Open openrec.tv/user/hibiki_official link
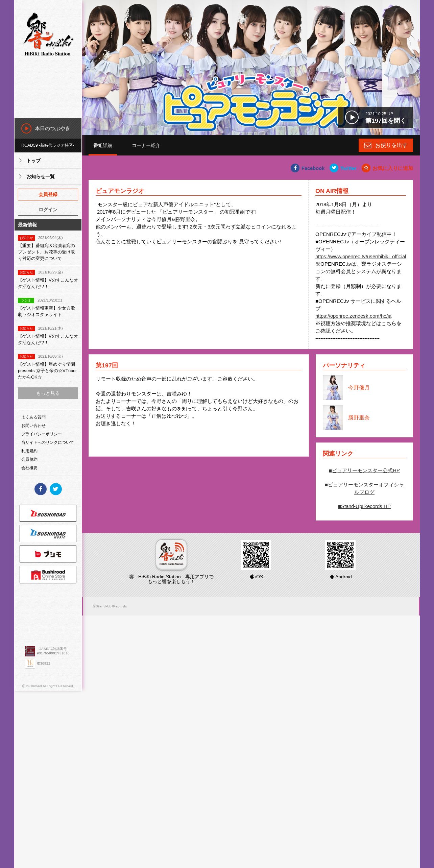 pyautogui.click(x=361, y=257)
